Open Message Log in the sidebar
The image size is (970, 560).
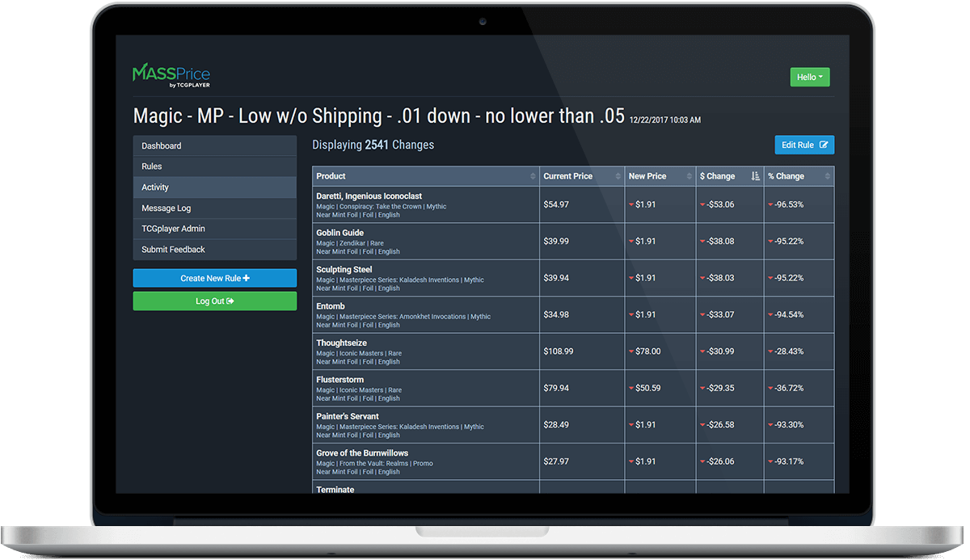click(215, 208)
